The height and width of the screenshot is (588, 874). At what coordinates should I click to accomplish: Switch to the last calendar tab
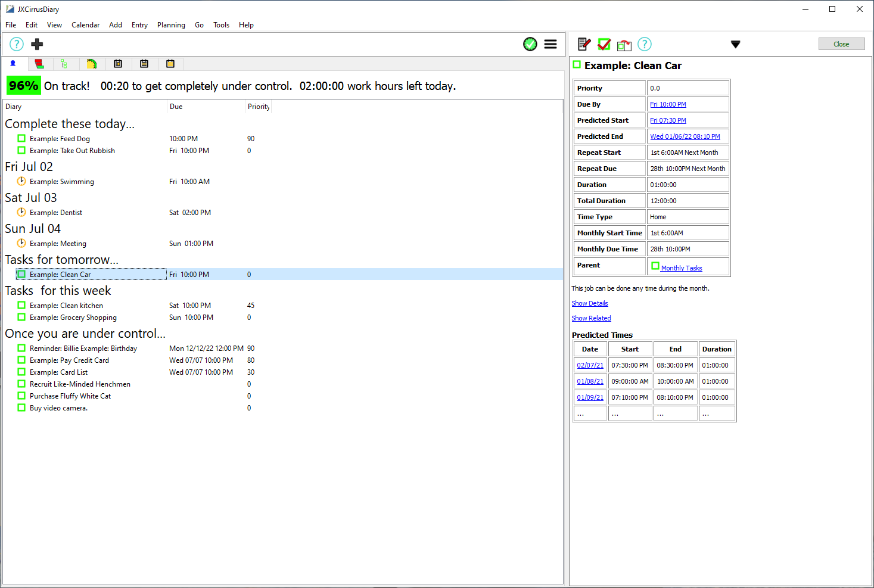[x=170, y=64]
